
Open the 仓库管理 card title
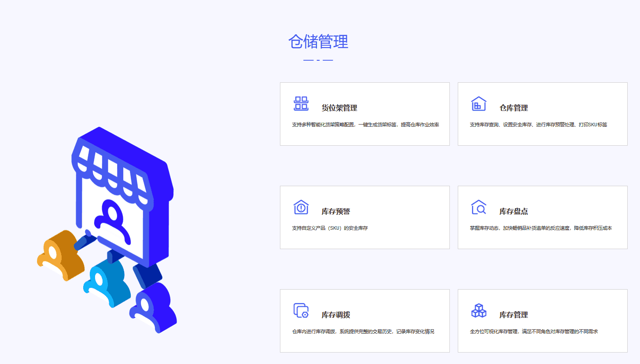513,108
